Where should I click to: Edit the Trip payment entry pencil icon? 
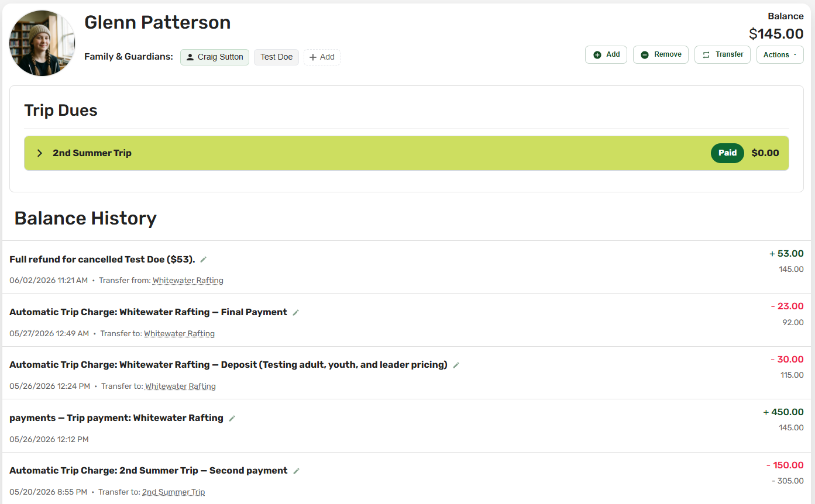(232, 419)
